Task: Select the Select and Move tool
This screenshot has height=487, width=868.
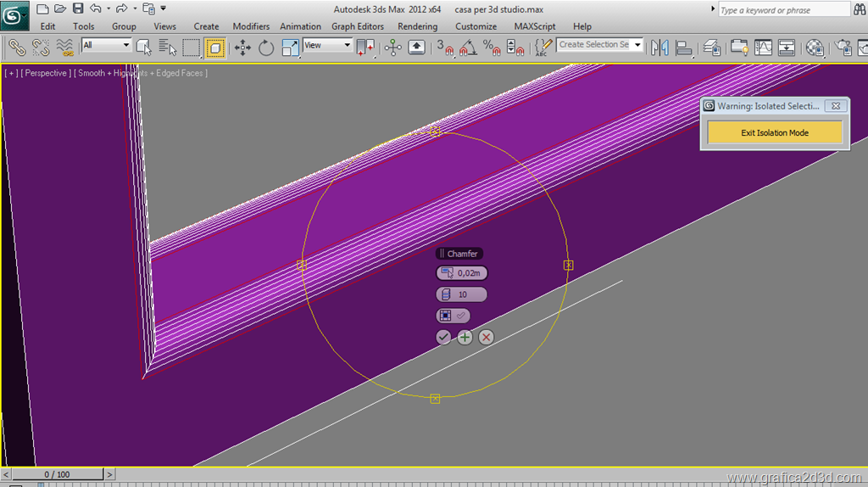Action: [x=242, y=48]
